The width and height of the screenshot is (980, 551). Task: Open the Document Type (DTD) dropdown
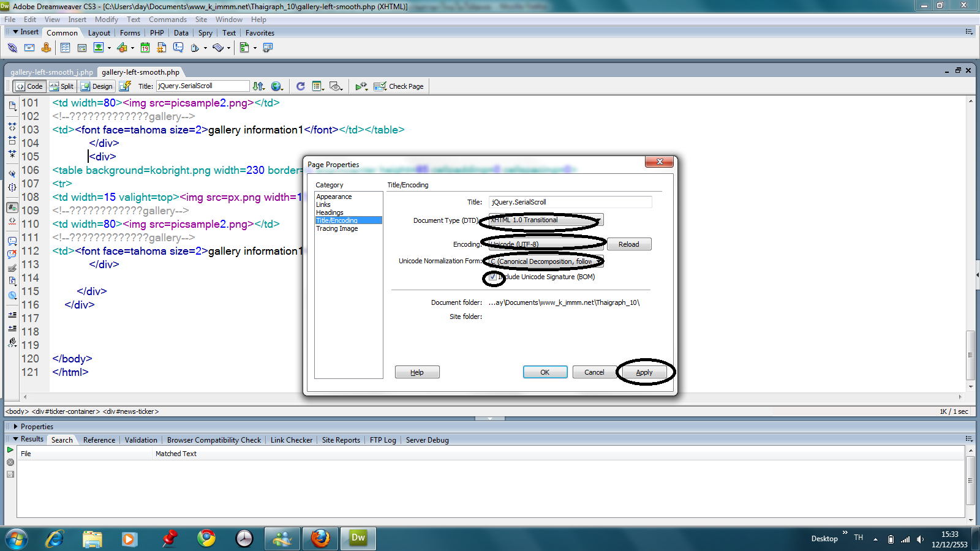(x=546, y=220)
